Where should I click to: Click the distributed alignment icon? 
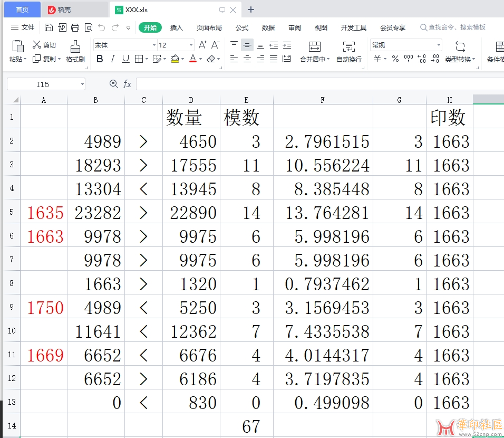[x=287, y=59]
